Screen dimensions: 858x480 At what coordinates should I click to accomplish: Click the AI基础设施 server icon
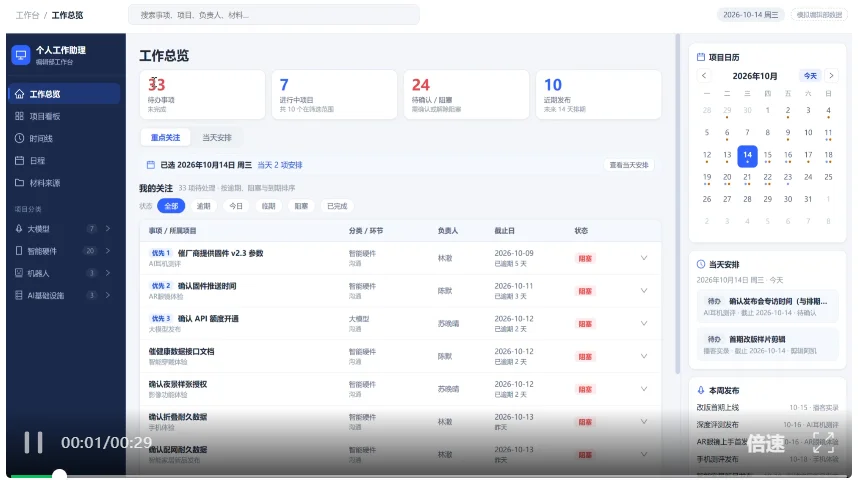(x=19, y=295)
